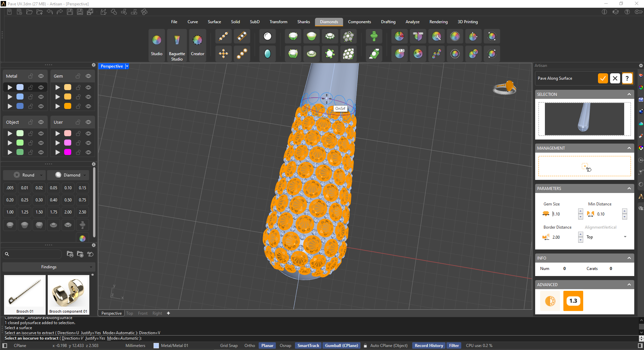The image size is (644, 350).
Task: Select the gem tool badged 1.3 in ribbon
Action: (x=400, y=54)
